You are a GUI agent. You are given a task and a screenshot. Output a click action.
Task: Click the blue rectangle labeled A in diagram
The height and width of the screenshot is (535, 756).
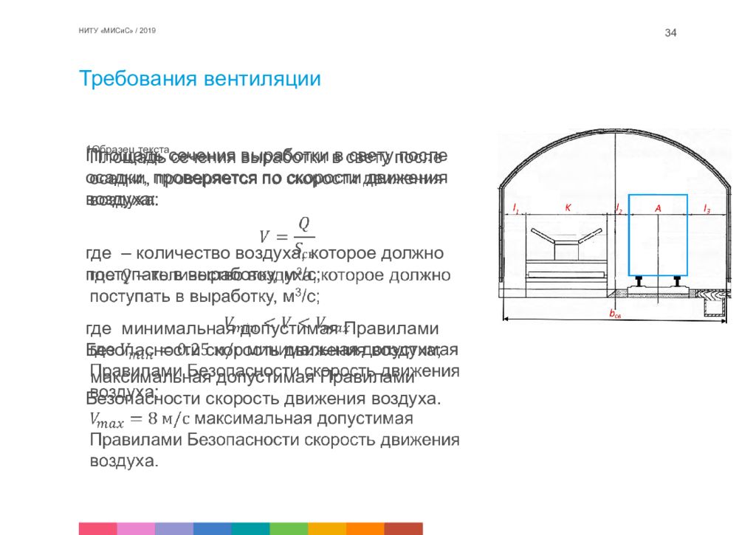coord(658,235)
